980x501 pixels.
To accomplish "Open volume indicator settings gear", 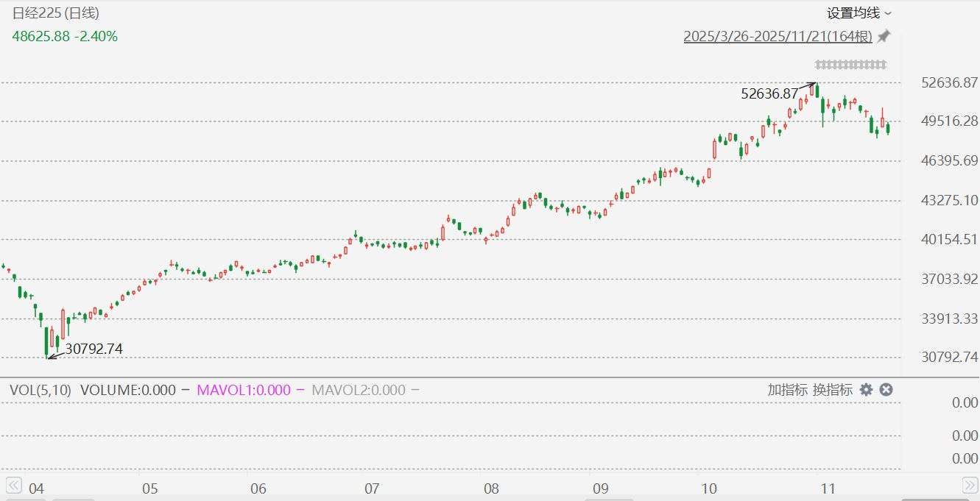I will (867, 390).
